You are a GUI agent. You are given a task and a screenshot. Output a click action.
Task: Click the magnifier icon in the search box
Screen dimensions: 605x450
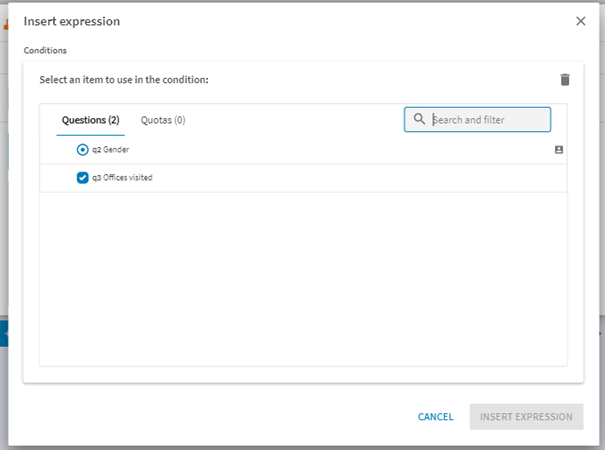tap(419, 119)
